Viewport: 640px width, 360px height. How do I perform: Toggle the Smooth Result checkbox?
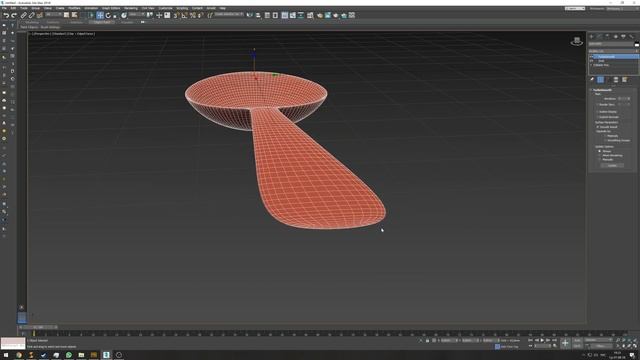click(x=598, y=127)
